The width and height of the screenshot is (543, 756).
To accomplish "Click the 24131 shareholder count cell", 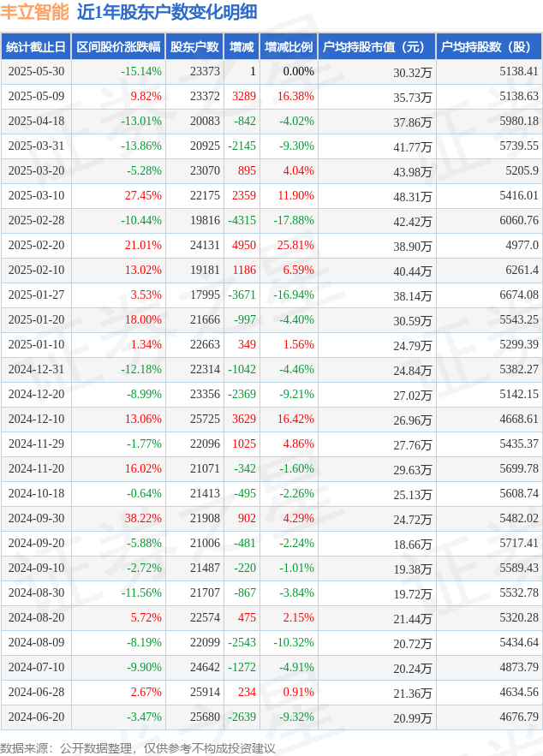I will click(194, 246).
